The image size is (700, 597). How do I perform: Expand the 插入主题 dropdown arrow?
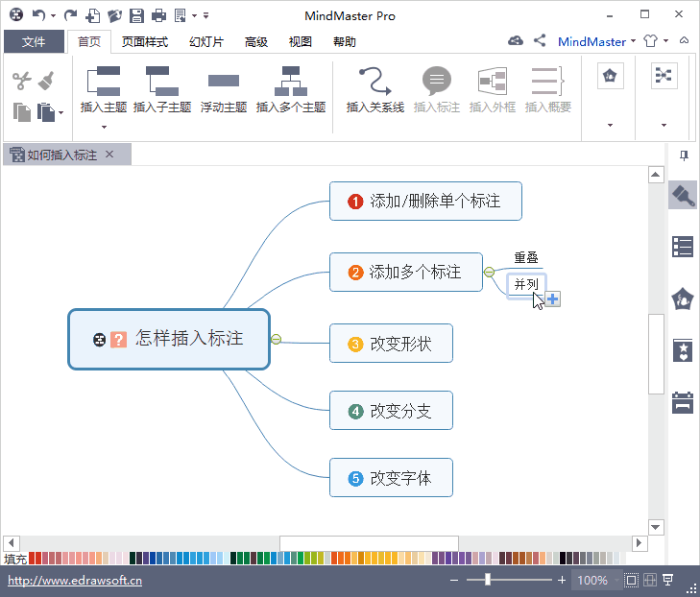click(x=104, y=127)
